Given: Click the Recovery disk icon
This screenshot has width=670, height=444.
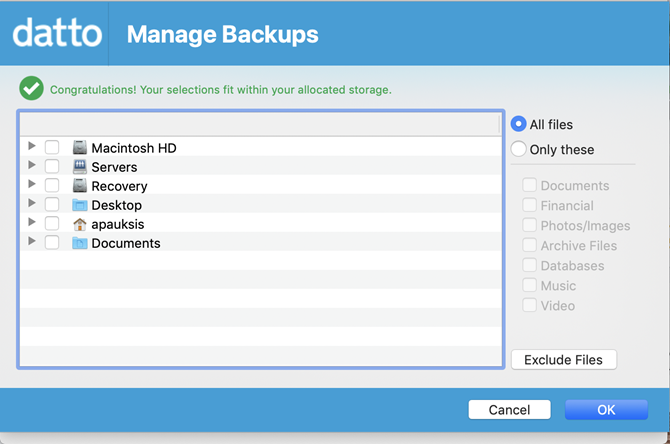Looking at the screenshot, I should point(80,186).
